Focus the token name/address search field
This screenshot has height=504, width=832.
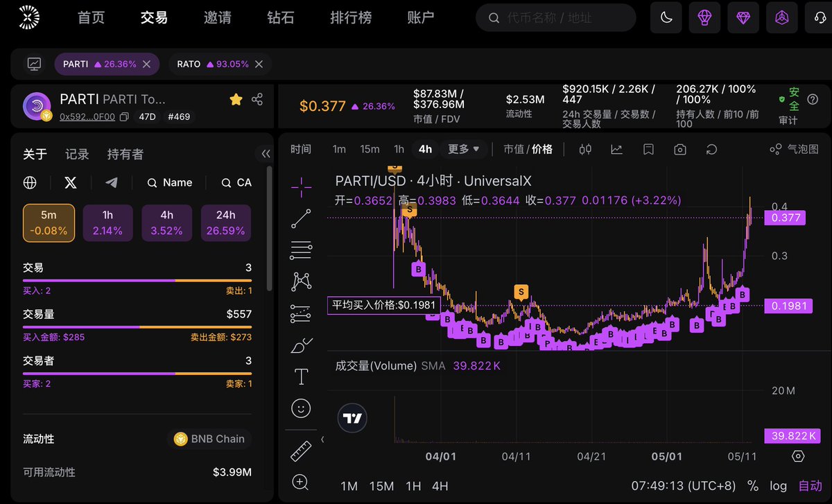(557, 17)
